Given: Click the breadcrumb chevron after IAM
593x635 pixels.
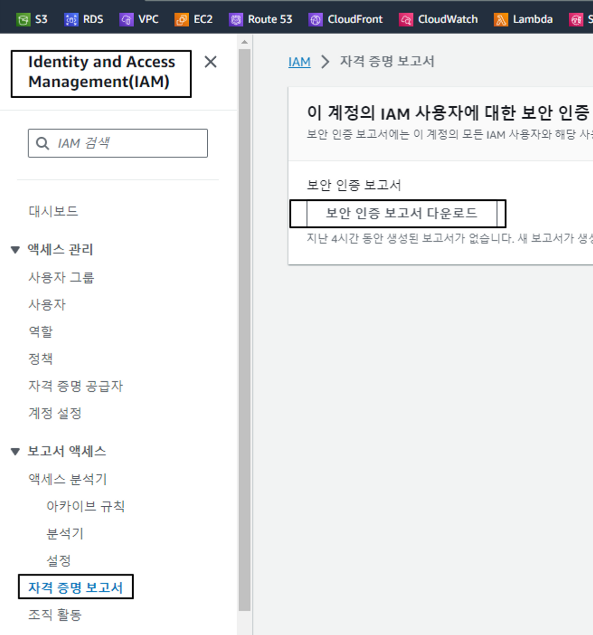Looking at the screenshot, I should click(325, 62).
